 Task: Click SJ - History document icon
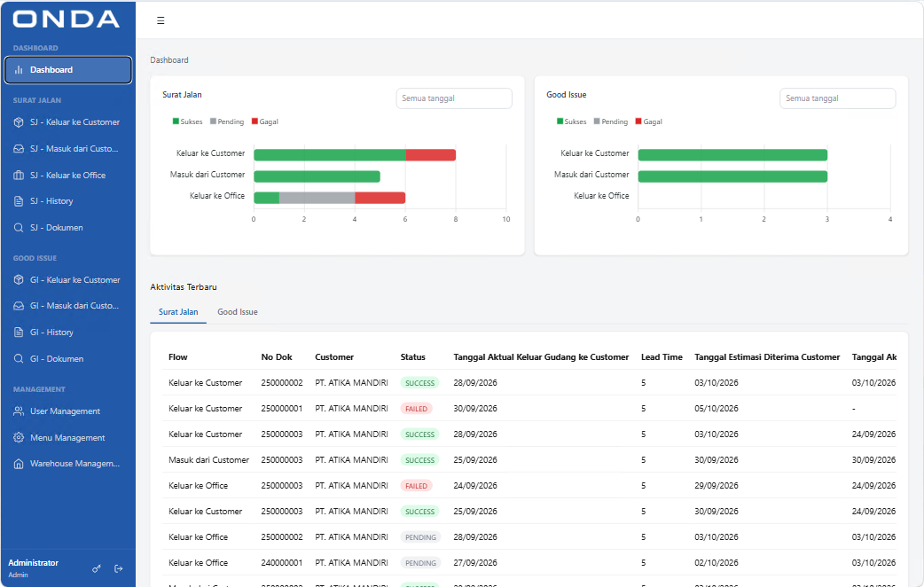[x=19, y=201]
